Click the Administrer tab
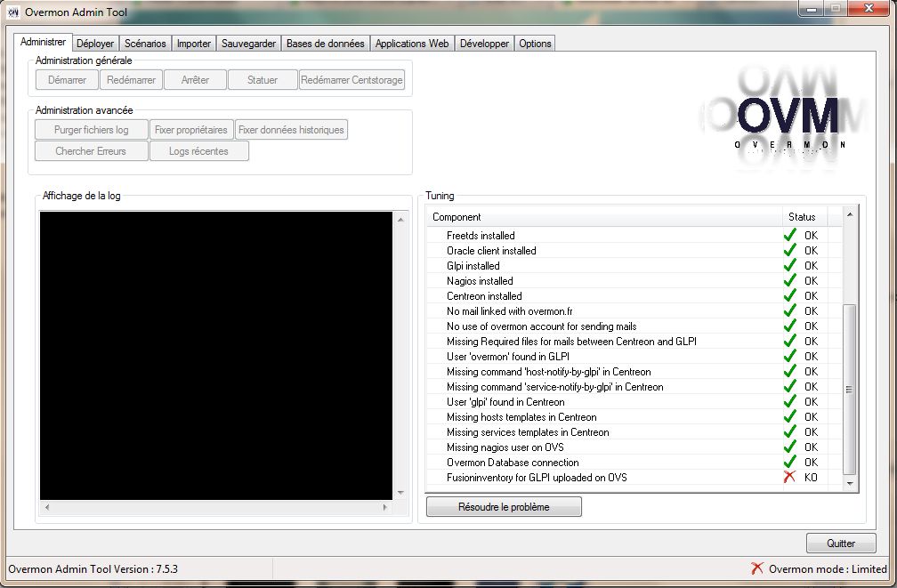Image resolution: width=897 pixels, height=588 pixels. tap(43, 42)
